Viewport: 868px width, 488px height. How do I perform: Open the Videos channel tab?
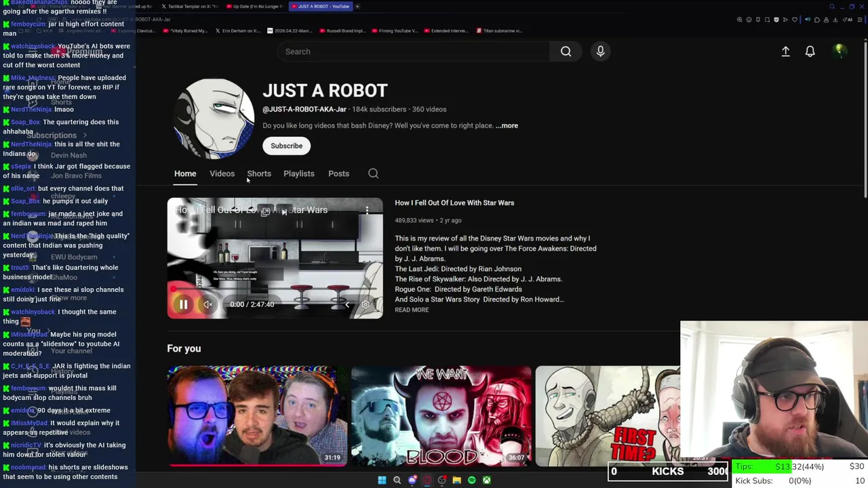tap(222, 174)
